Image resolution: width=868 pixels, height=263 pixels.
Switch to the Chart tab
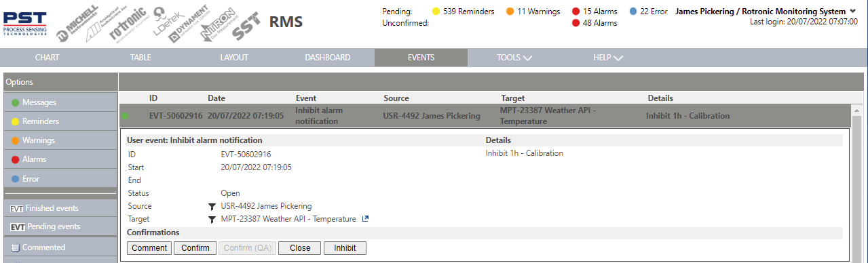[47, 58]
